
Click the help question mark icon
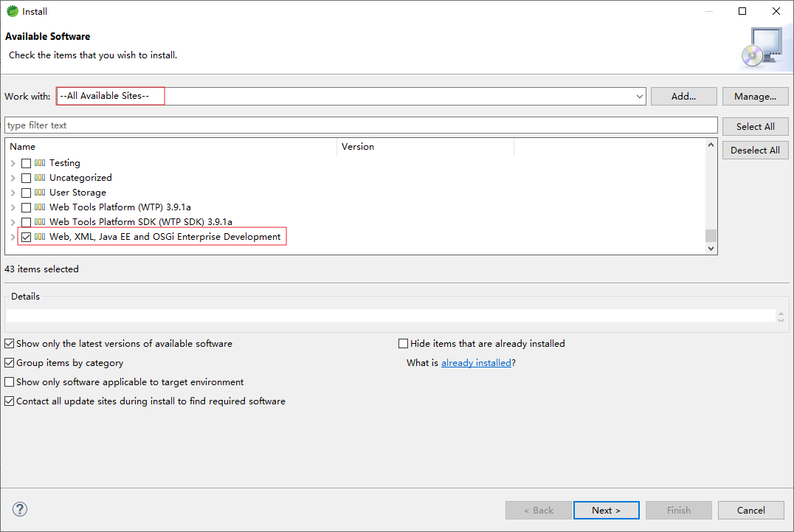coord(19,509)
